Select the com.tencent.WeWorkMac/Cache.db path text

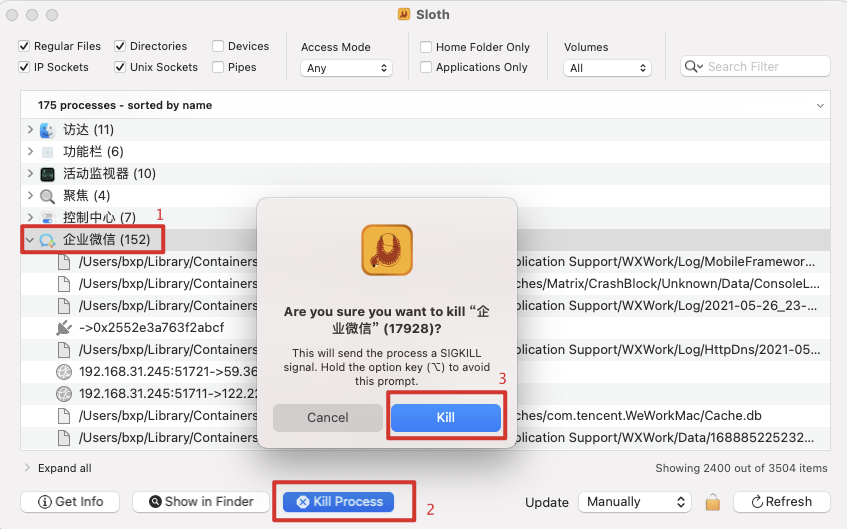638,416
